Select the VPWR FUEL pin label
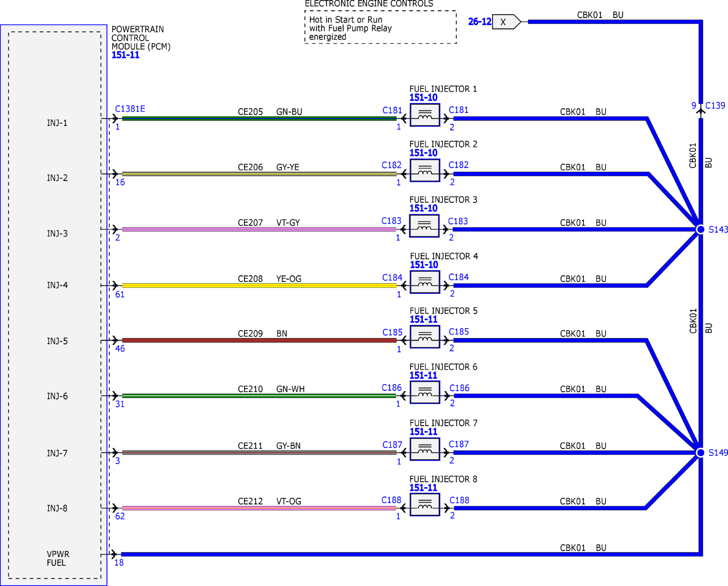728x586 pixels. (58, 558)
